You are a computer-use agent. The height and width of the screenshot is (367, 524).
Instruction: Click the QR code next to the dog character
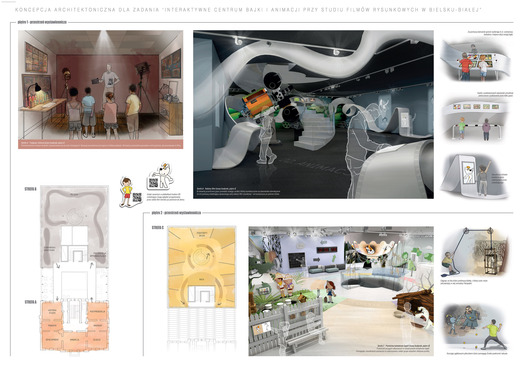tap(153, 183)
